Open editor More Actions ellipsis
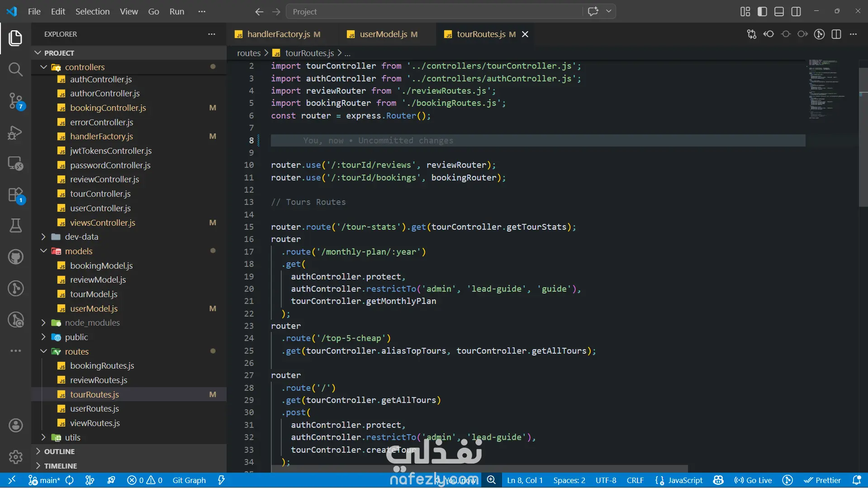 click(x=854, y=34)
